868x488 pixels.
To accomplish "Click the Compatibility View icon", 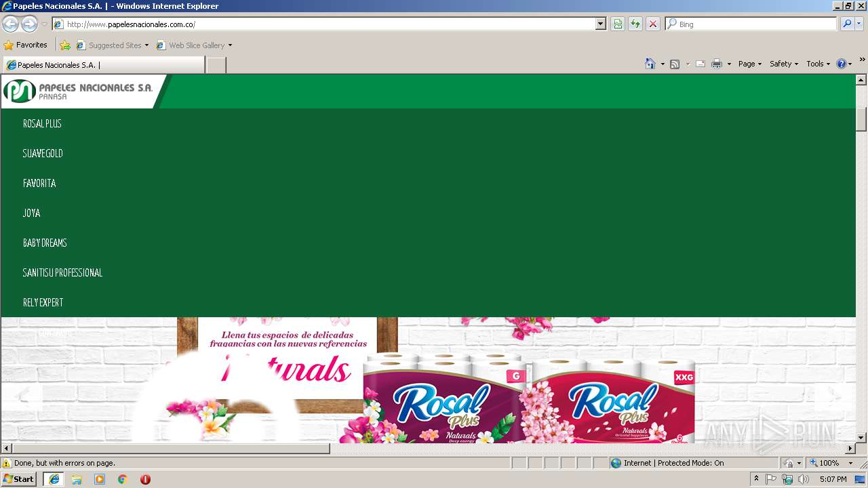I will pyautogui.click(x=618, y=24).
